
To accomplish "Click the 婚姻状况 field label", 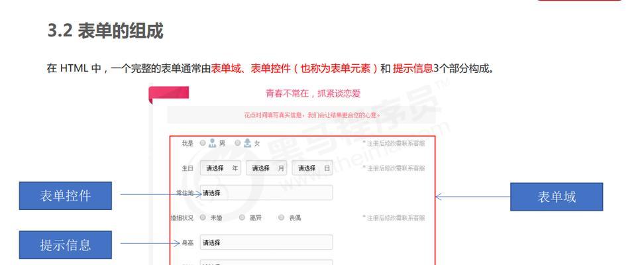I will 182,218.
